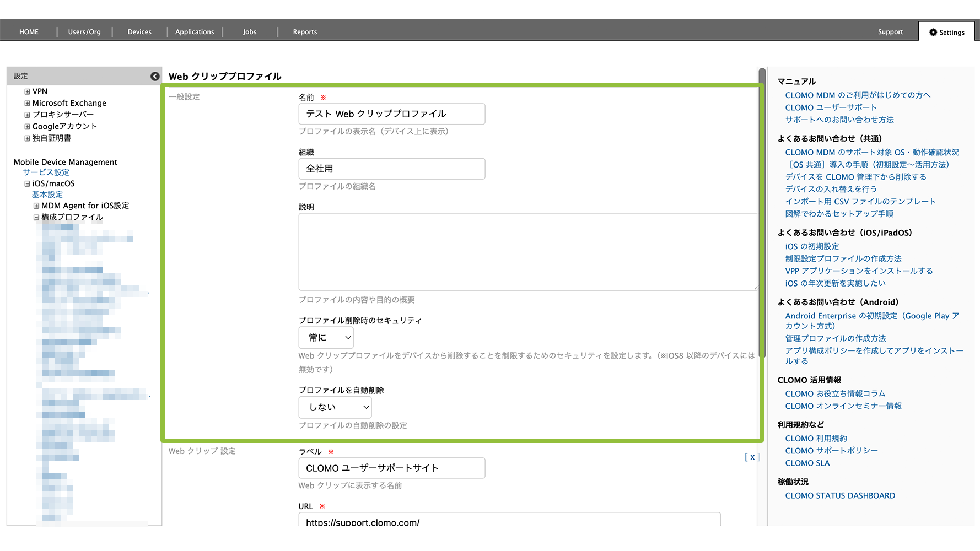Expand the 独自証明書 tree node

(27, 138)
